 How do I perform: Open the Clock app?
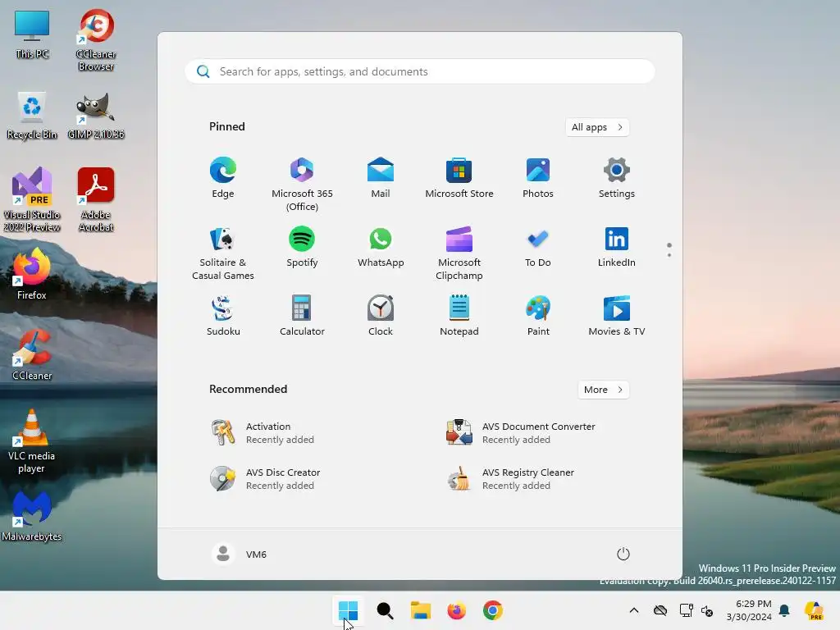(x=381, y=316)
